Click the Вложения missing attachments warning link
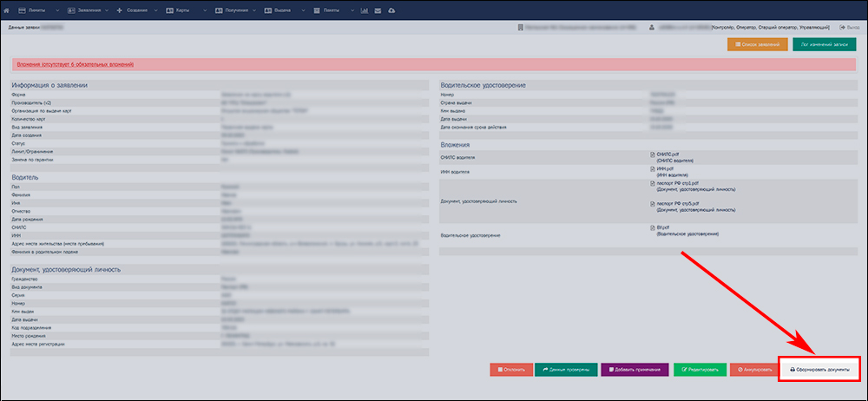 pyautogui.click(x=76, y=65)
